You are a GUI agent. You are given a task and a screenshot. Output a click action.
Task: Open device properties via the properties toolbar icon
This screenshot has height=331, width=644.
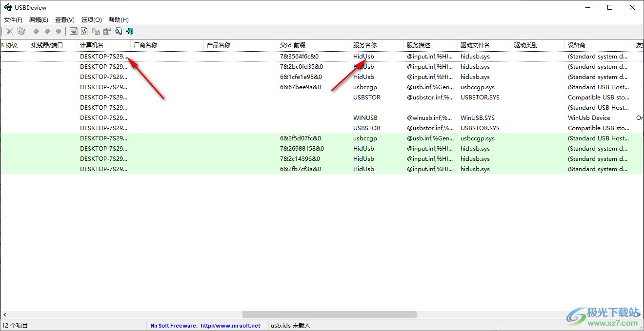tap(107, 31)
